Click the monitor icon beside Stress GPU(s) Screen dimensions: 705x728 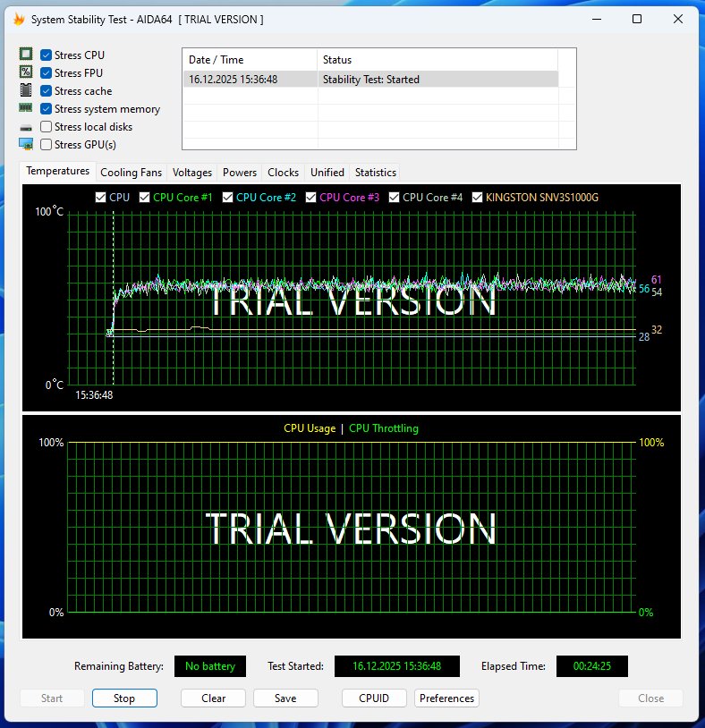[26, 144]
